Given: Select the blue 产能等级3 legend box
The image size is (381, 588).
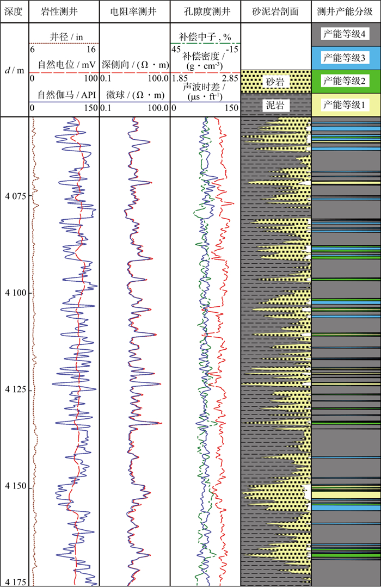Looking at the screenshot, I should click(x=346, y=58).
